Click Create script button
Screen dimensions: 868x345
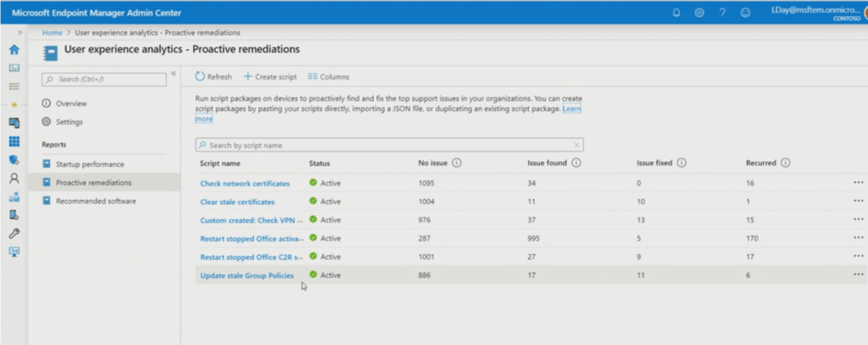[270, 77]
